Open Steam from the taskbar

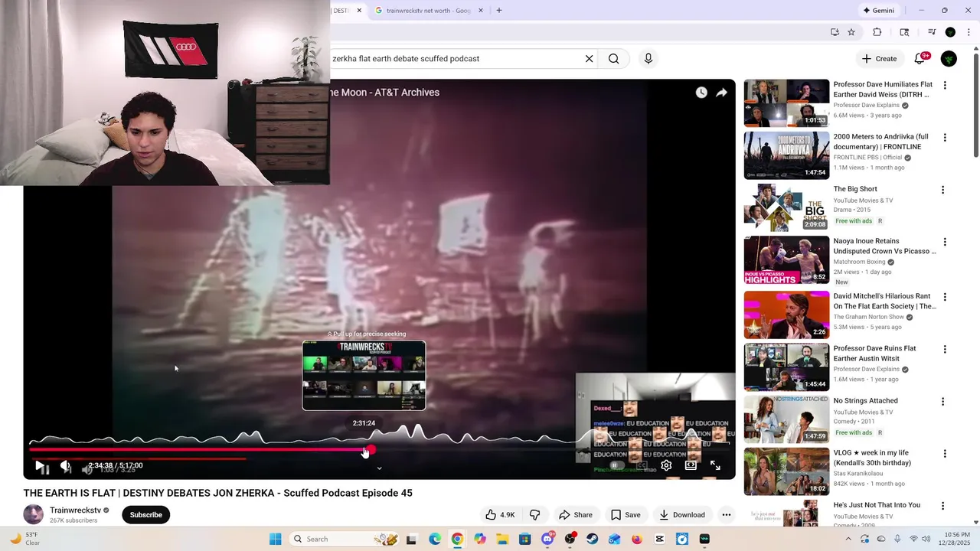coord(592,539)
